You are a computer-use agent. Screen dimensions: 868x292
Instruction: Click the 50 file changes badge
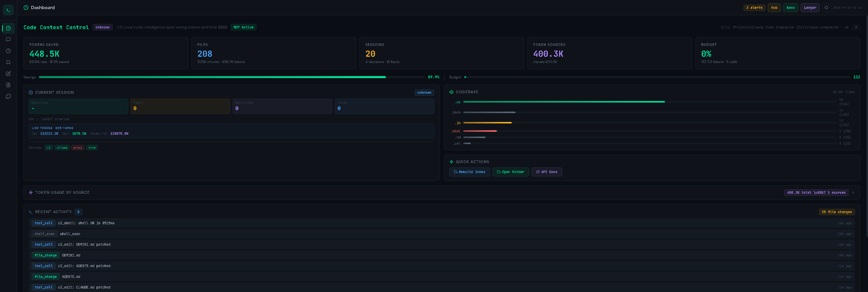coord(837,212)
